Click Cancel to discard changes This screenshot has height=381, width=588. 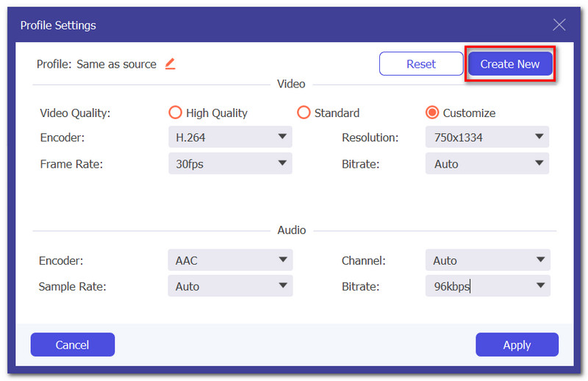coord(72,344)
